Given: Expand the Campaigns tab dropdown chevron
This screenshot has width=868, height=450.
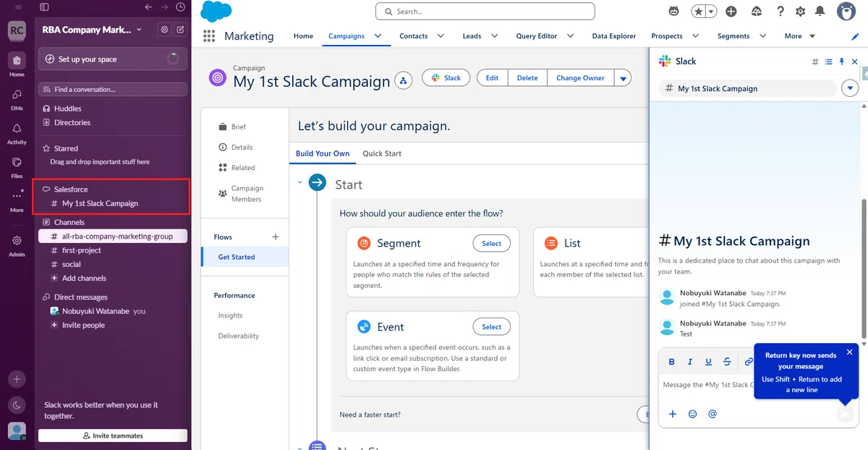Looking at the screenshot, I should 378,35.
